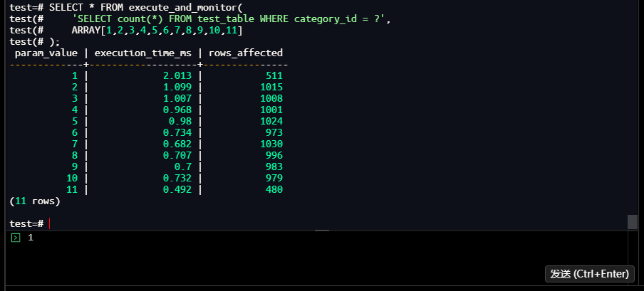Screen dimensions: 644x291
Task: Click the rows affected value 1030
Action: (271, 144)
